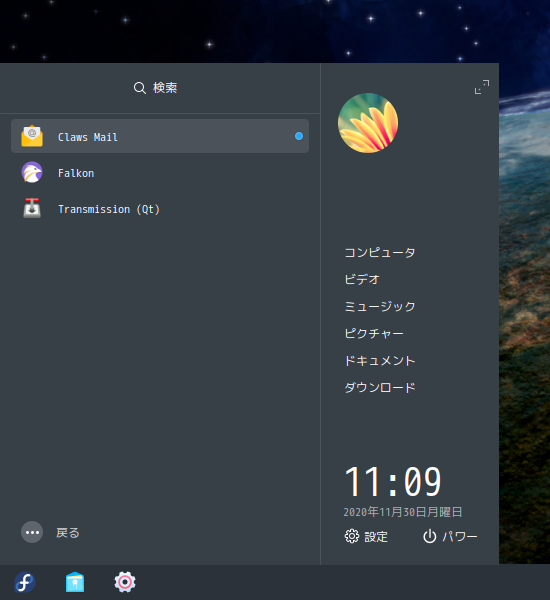Click the 設定 label text
The image size is (550, 600).
[376, 537]
